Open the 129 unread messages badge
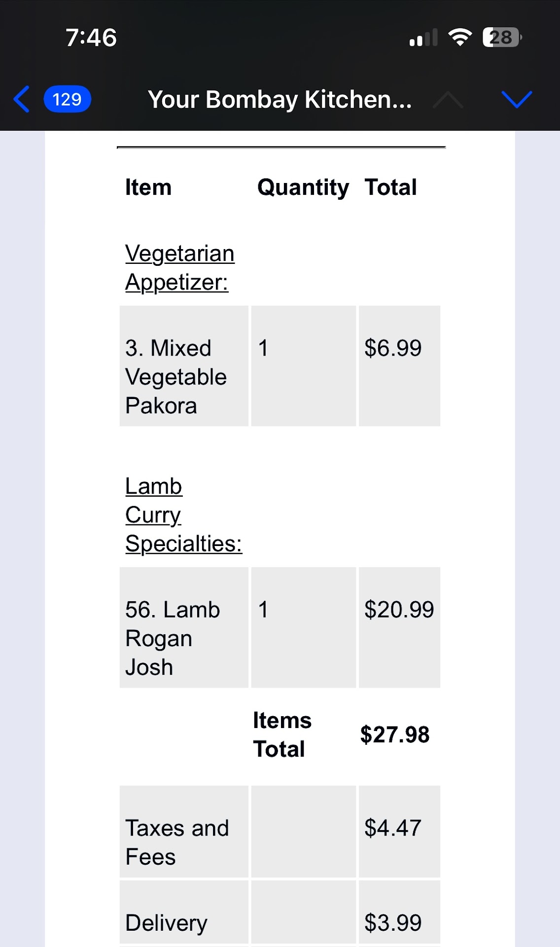The height and width of the screenshot is (947, 560). coord(67,99)
